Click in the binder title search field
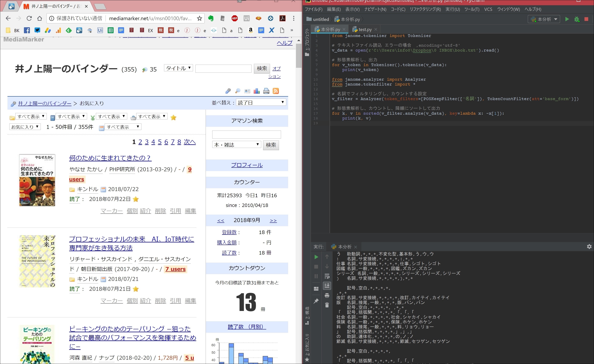The width and height of the screenshot is (594, 364). click(x=223, y=68)
